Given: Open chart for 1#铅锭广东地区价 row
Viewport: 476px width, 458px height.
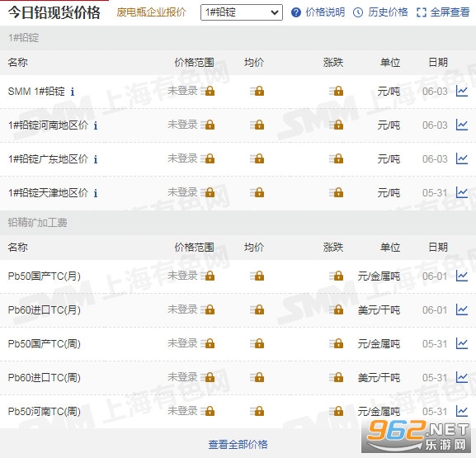Looking at the screenshot, I should tap(462, 158).
